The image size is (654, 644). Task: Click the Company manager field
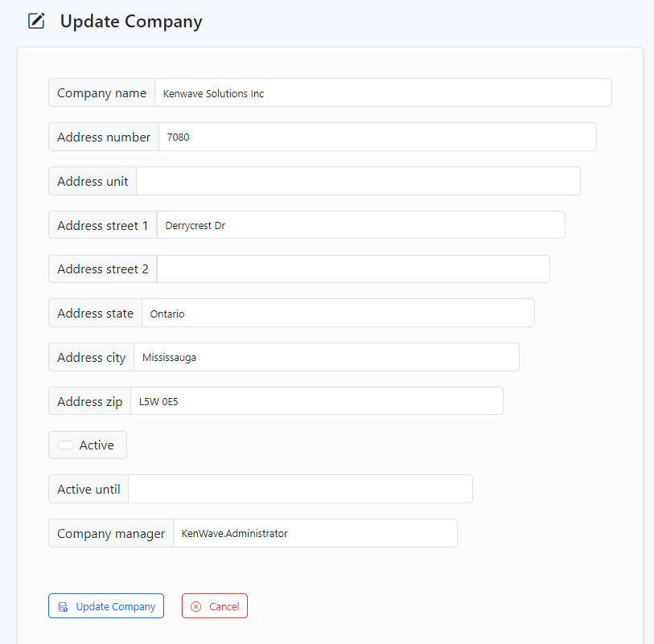(315, 533)
